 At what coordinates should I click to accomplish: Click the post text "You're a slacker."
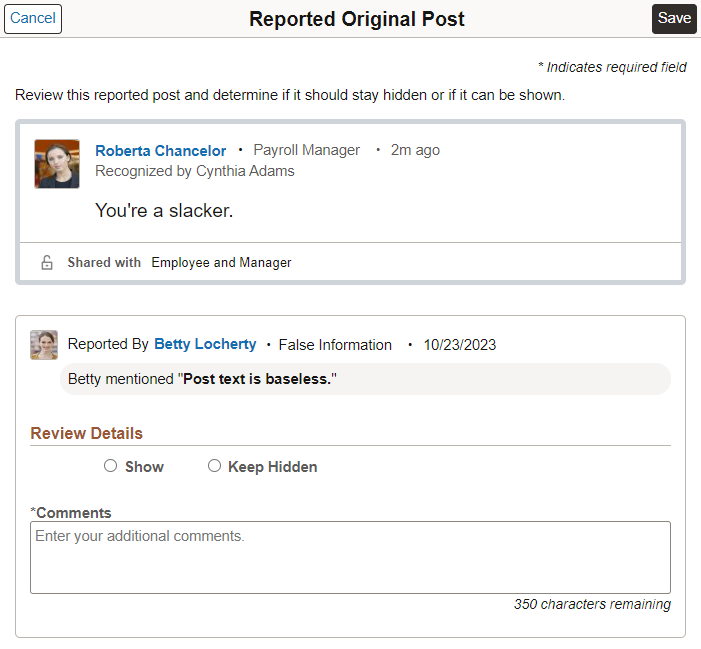(164, 211)
